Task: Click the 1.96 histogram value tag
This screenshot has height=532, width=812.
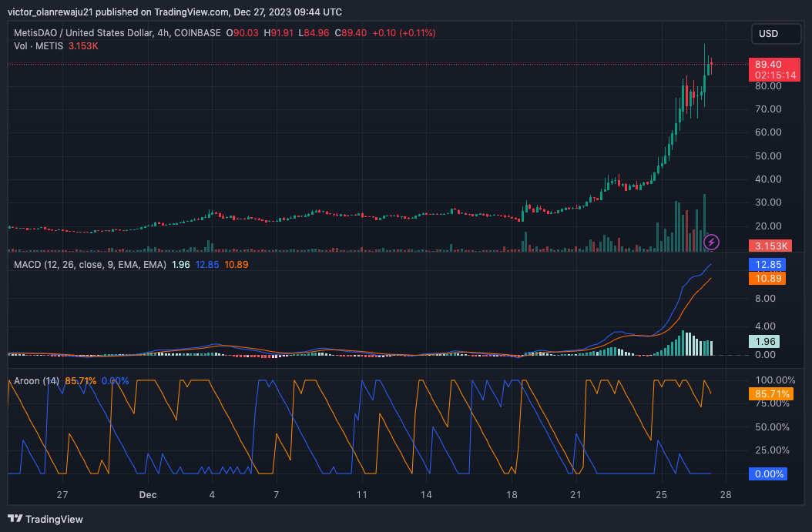Action: tap(765, 342)
